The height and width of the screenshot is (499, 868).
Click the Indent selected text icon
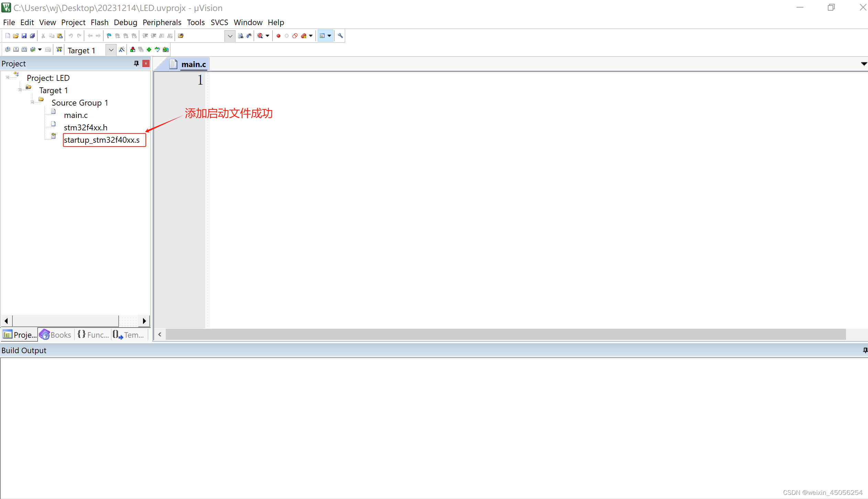[x=145, y=36]
